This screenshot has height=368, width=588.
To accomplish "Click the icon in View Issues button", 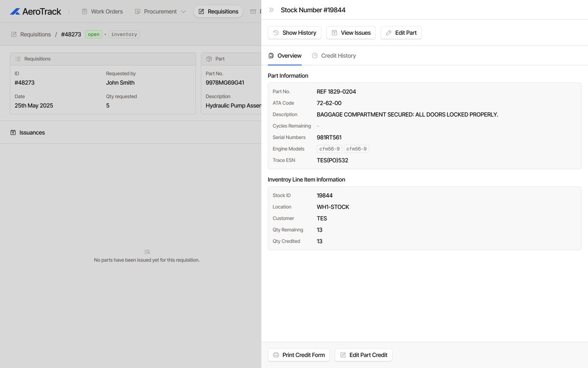I will pos(334,33).
